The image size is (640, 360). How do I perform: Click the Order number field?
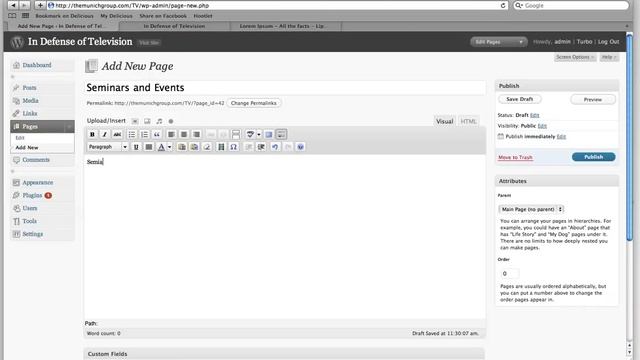pyautogui.click(x=509, y=273)
